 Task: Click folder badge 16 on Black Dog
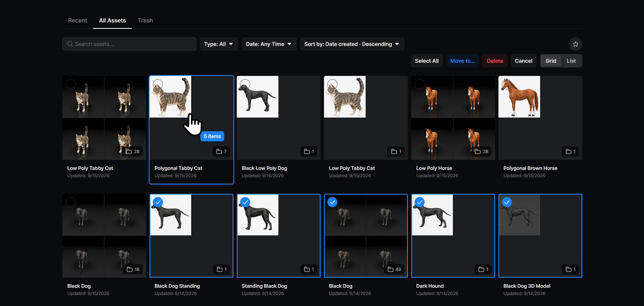pos(133,269)
